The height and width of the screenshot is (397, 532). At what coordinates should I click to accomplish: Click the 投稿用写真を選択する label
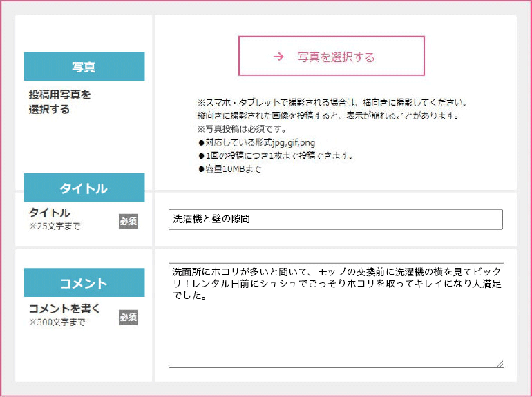click(x=59, y=101)
